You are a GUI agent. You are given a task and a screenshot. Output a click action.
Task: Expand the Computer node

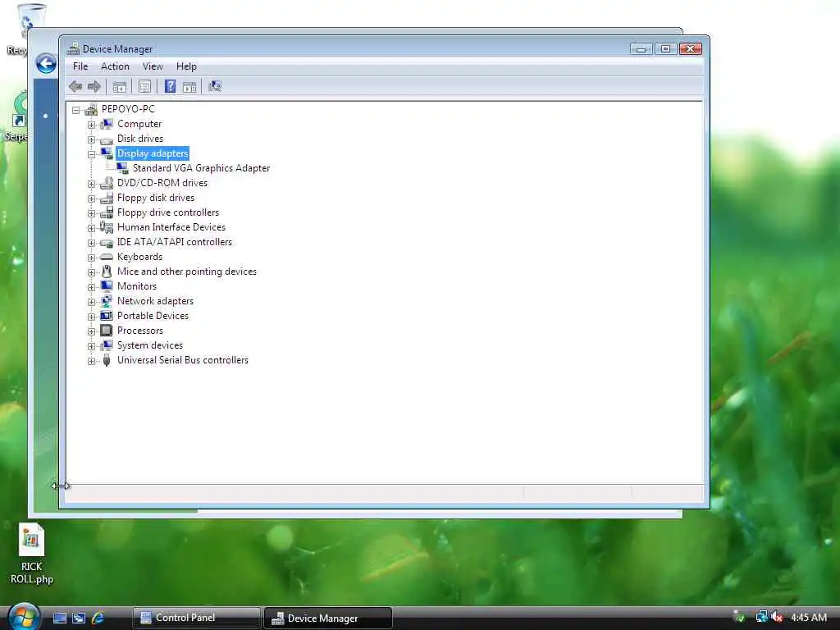(x=92, y=125)
